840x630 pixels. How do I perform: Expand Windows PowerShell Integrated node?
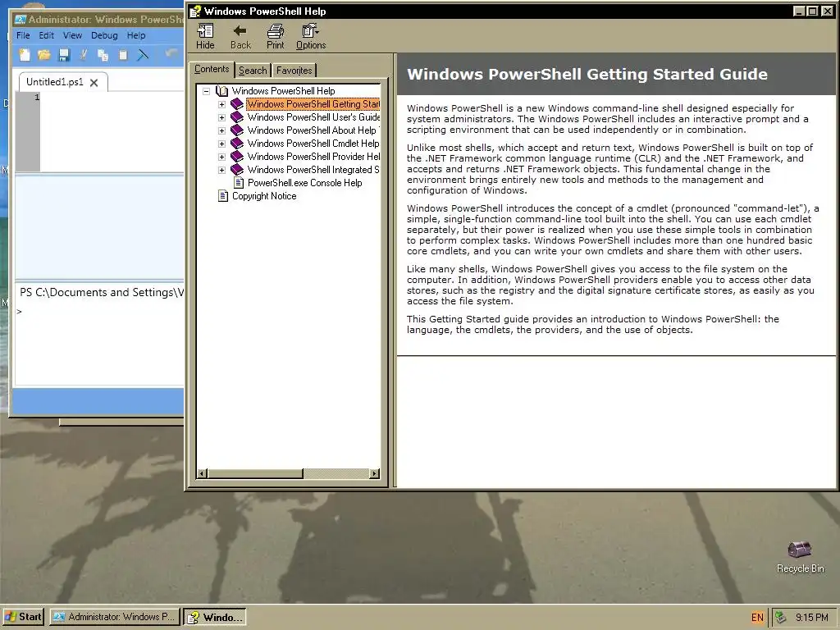221,170
